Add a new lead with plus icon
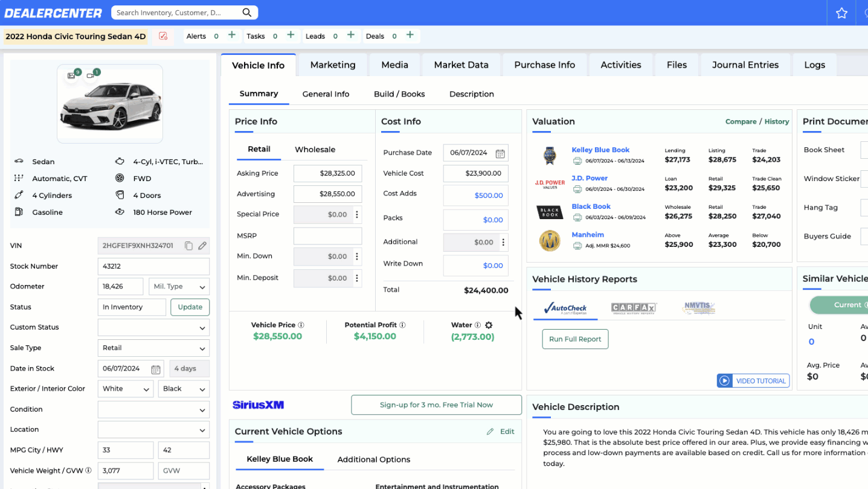Image resolution: width=868 pixels, height=489 pixels. click(x=350, y=36)
